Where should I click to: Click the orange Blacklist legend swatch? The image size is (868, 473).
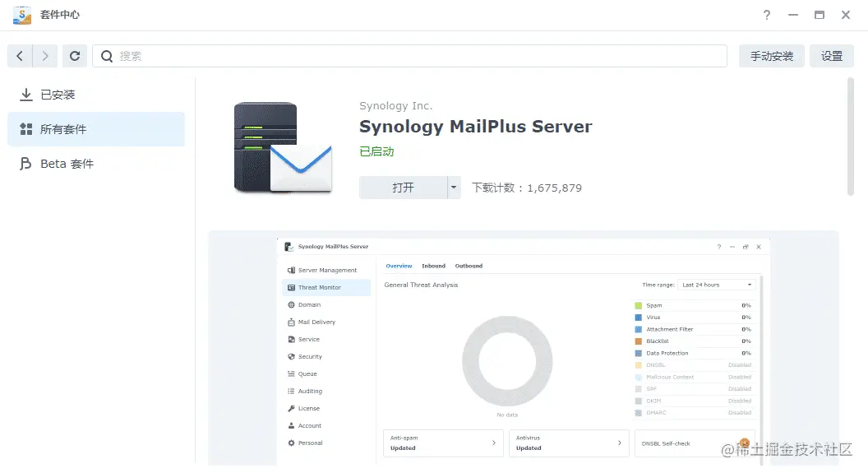[x=639, y=341]
